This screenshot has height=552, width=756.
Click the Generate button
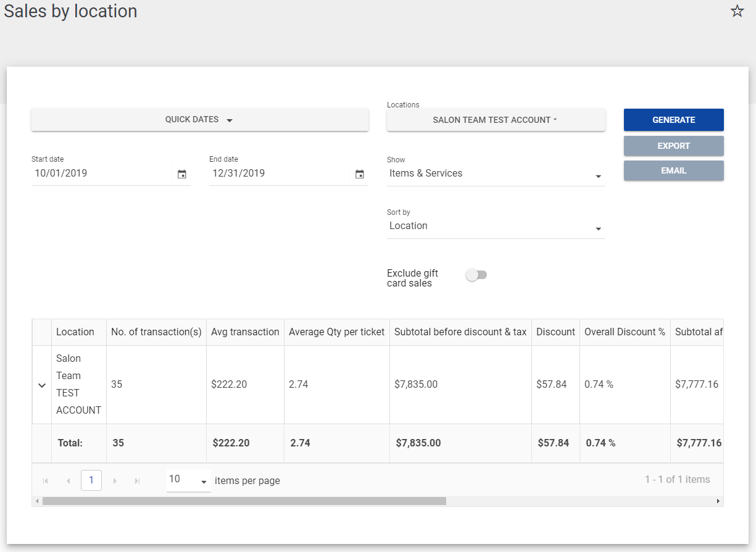(x=673, y=120)
